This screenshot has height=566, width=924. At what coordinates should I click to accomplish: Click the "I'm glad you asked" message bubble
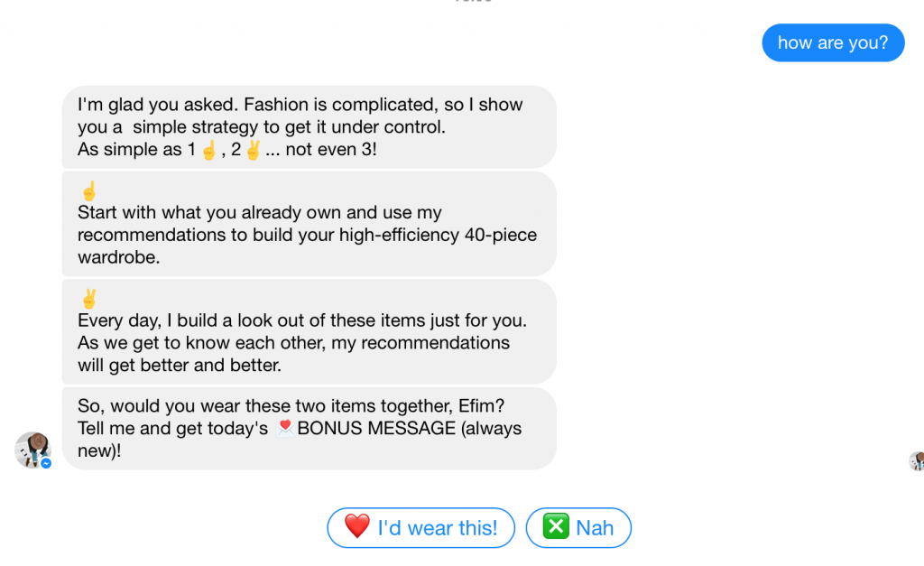pos(309,126)
